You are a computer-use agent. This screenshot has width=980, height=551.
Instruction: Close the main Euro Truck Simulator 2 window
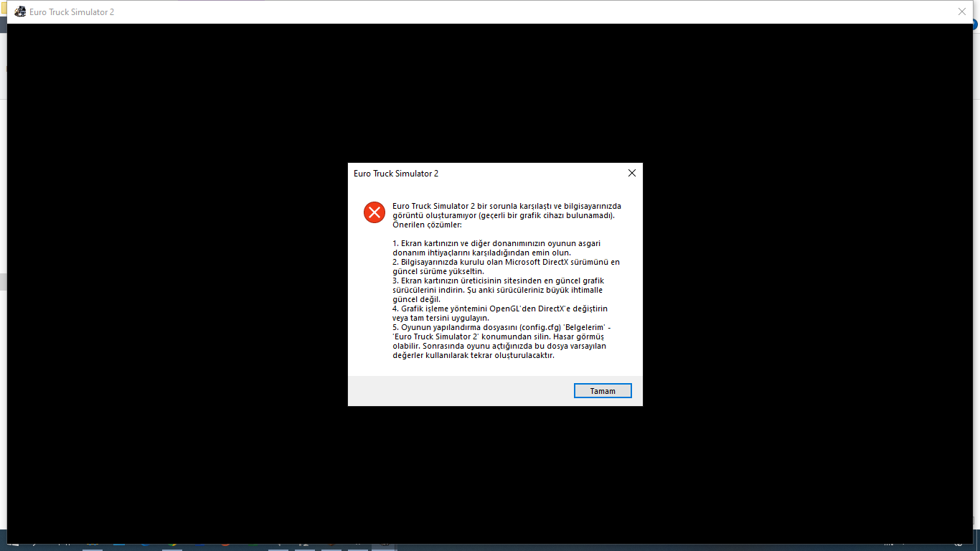click(962, 11)
